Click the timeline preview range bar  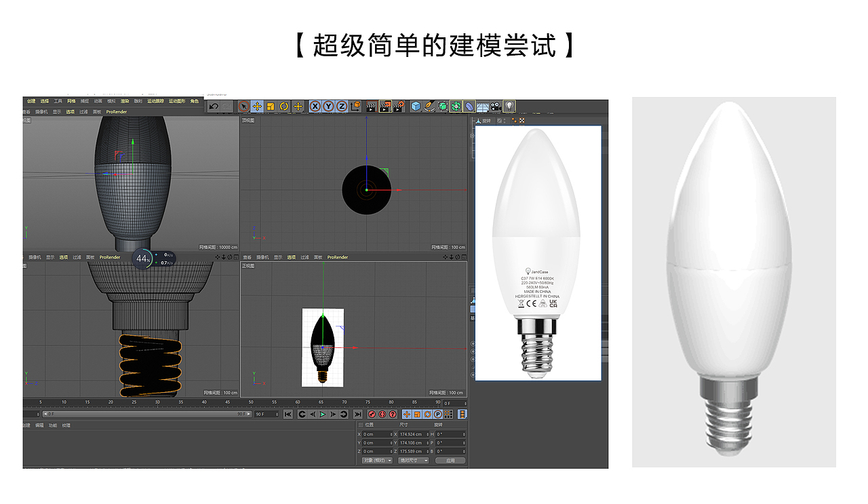pos(146,414)
